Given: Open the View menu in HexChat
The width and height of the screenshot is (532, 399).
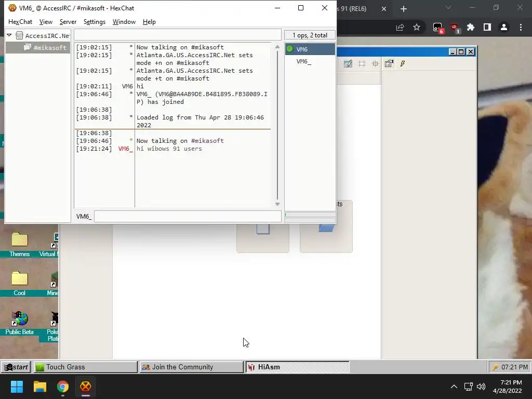Looking at the screenshot, I should [x=46, y=22].
